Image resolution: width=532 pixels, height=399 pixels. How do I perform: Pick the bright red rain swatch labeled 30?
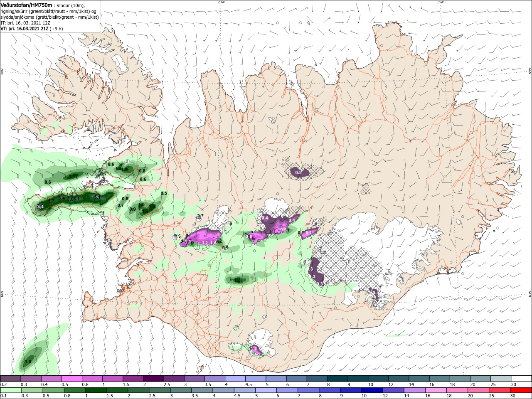point(520,390)
